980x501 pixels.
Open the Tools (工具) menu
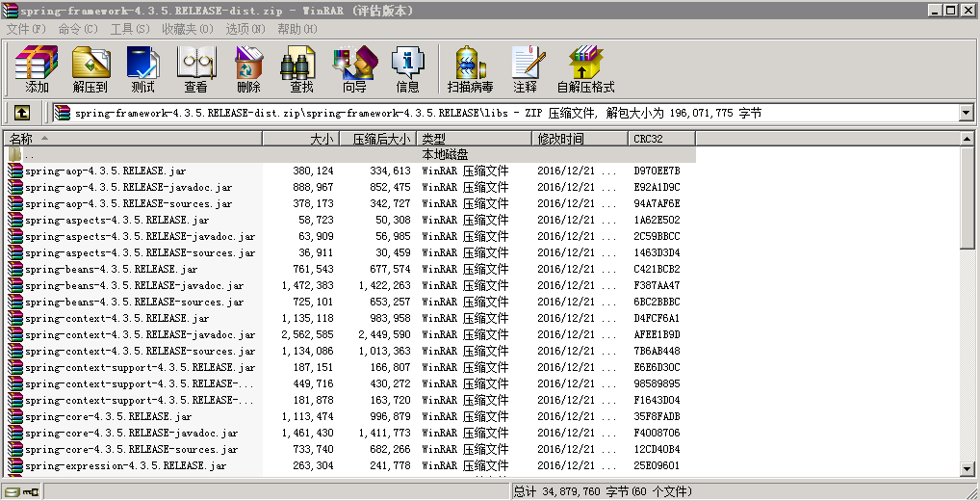coord(130,30)
